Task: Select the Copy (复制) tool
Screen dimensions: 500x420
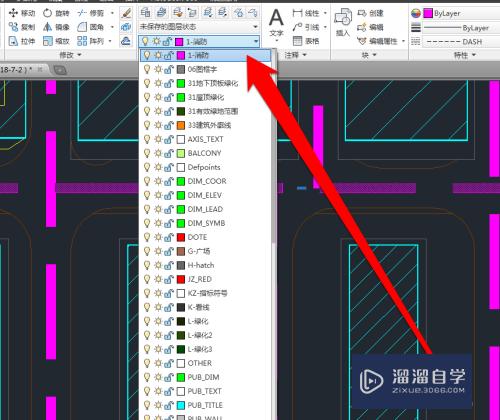Action: (x=22, y=27)
